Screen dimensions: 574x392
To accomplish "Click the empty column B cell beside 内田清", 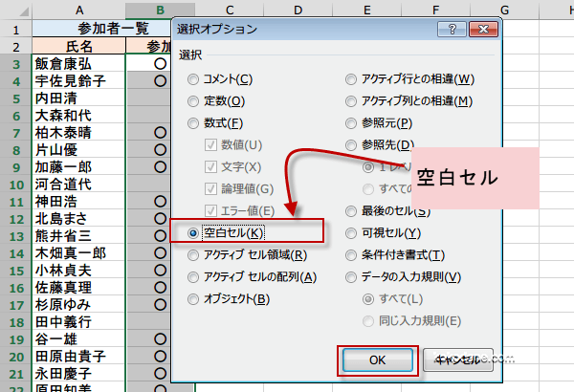I will (x=148, y=98).
